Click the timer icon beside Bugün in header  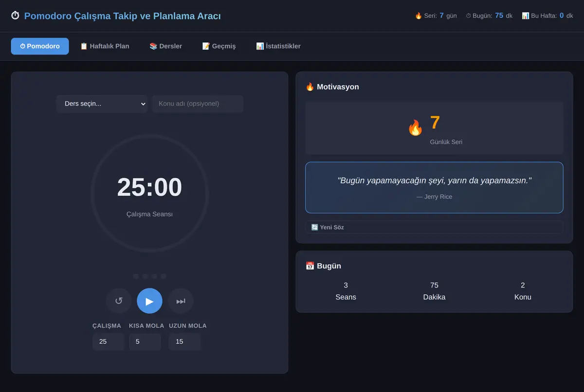pyautogui.click(x=469, y=16)
